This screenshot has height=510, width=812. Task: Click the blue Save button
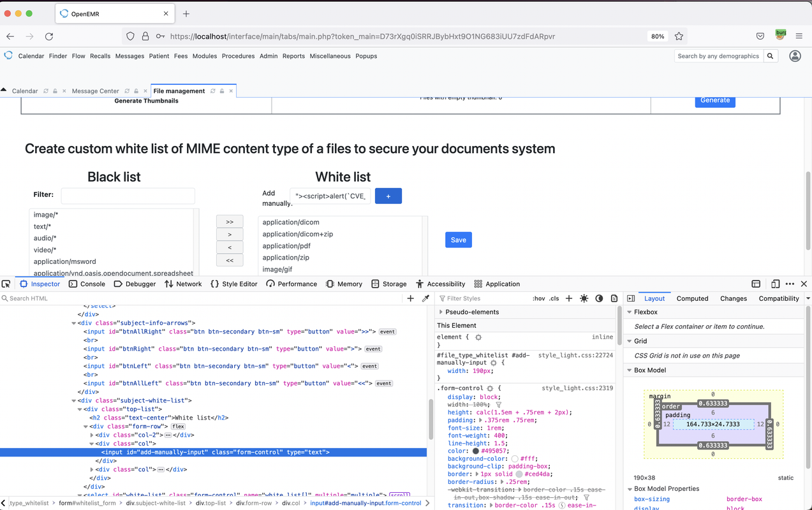[x=459, y=240]
